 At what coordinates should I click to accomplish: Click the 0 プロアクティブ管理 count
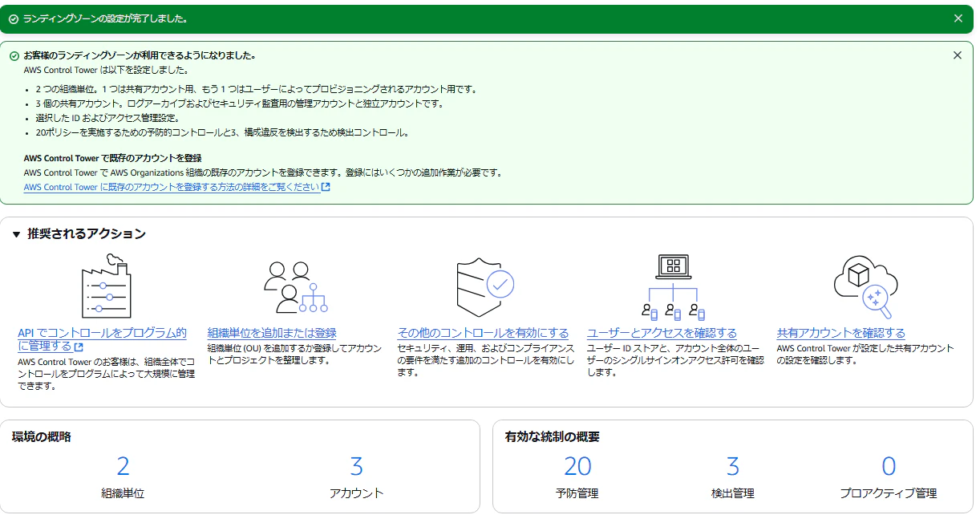click(888, 466)
